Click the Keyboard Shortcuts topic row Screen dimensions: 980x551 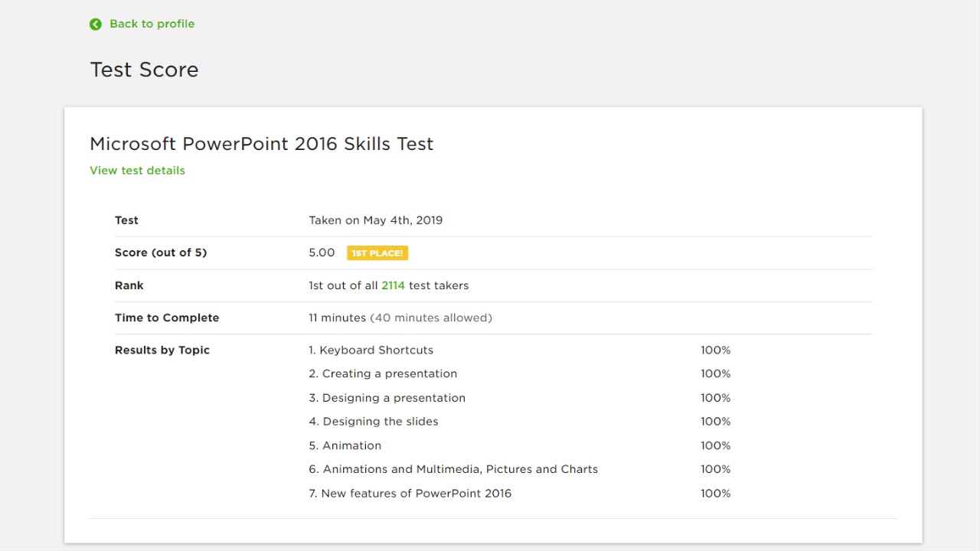(x=371, y=350)
